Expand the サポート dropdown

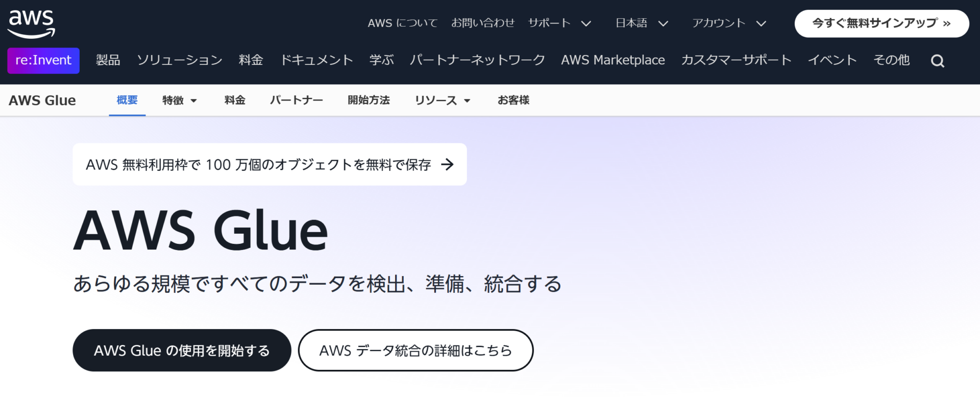[559, 23]
